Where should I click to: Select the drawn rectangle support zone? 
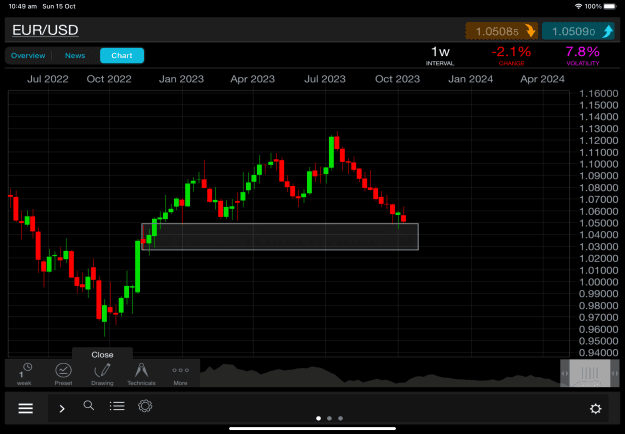coord(280,237)
